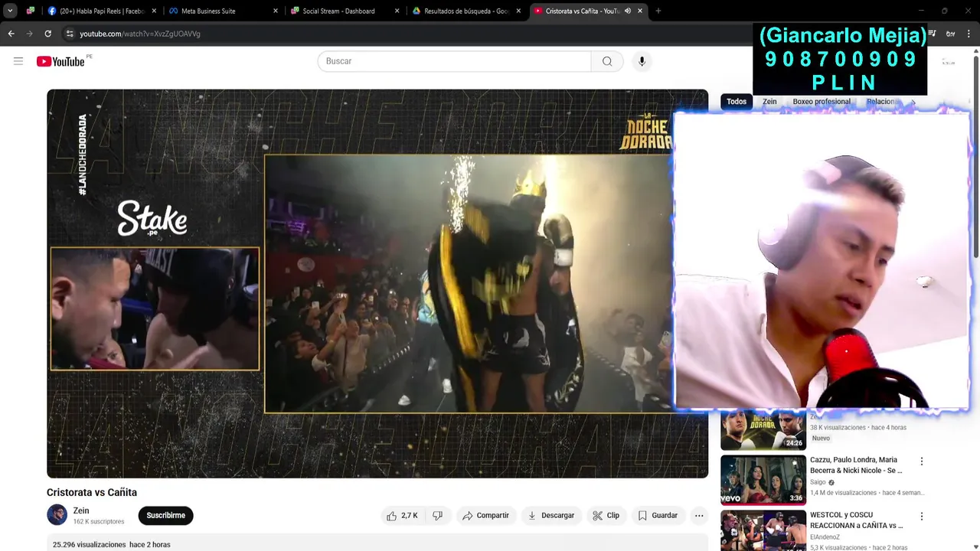Mute the Cristorata vs Cañita tab audio
The width and height of the screenshot is (980, 551).
[628, 11]
